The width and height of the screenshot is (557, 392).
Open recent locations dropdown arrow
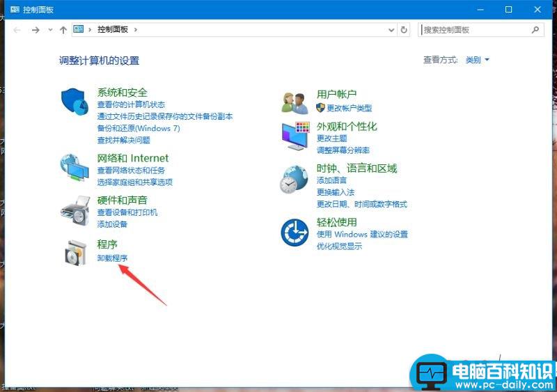(50, 30)
